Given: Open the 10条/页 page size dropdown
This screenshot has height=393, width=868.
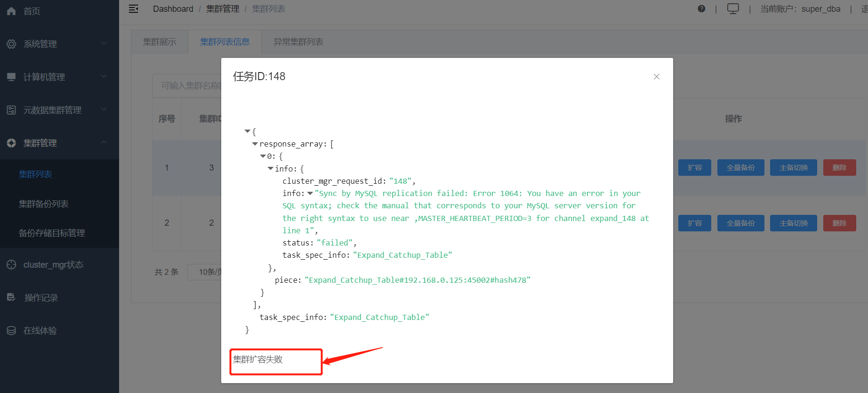Looking at the screenshot, I should pyautogui.click(x=205, y=272).
